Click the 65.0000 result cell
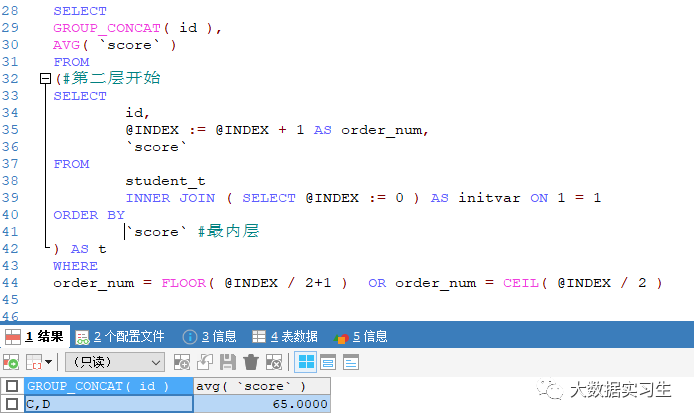The image size is (694, 420). pyautogui.click(x=262, y=404)
